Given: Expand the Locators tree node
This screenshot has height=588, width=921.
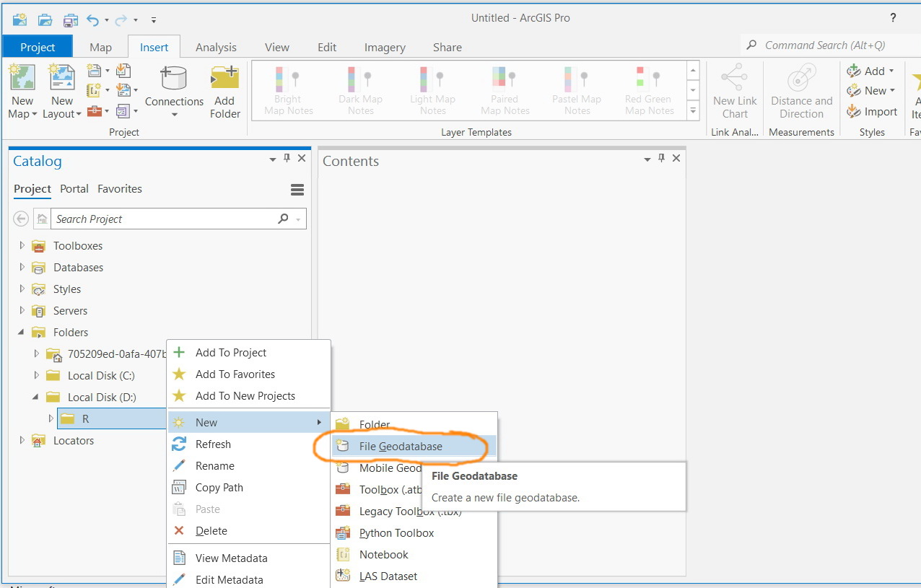Looking at the screenshot, I should point(22,440).
